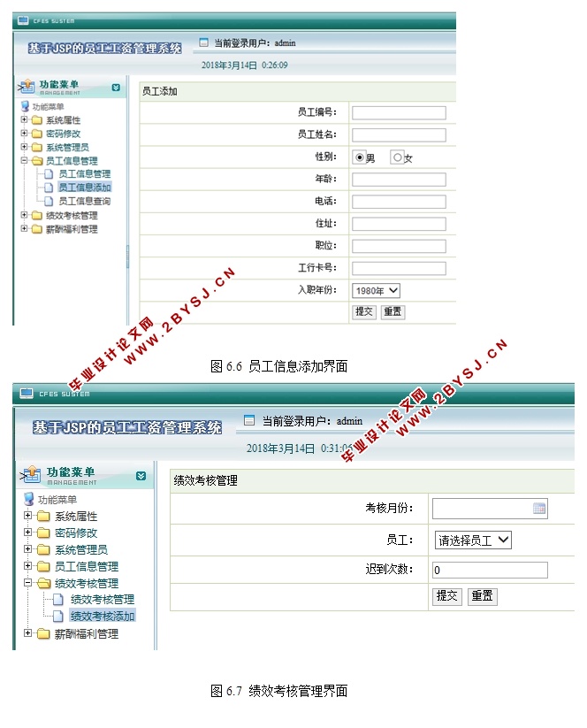587x728 pixels.
Task: Focus the 考核月份 date field
Action: [490, 509]
